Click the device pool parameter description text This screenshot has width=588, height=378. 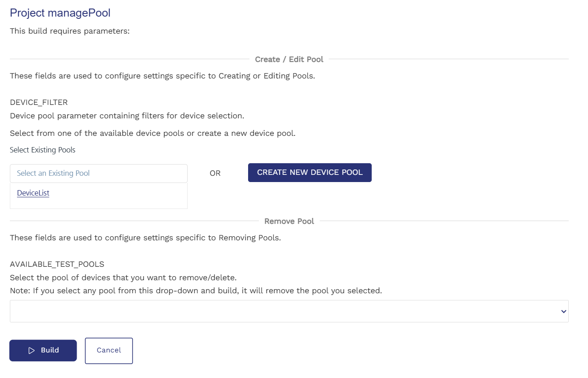tap(127, 116)
